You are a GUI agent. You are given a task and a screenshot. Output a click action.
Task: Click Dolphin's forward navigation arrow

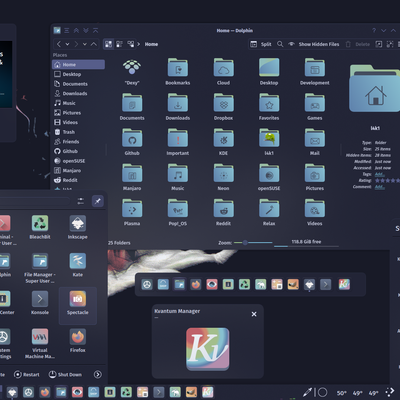[x=76, y=44]
